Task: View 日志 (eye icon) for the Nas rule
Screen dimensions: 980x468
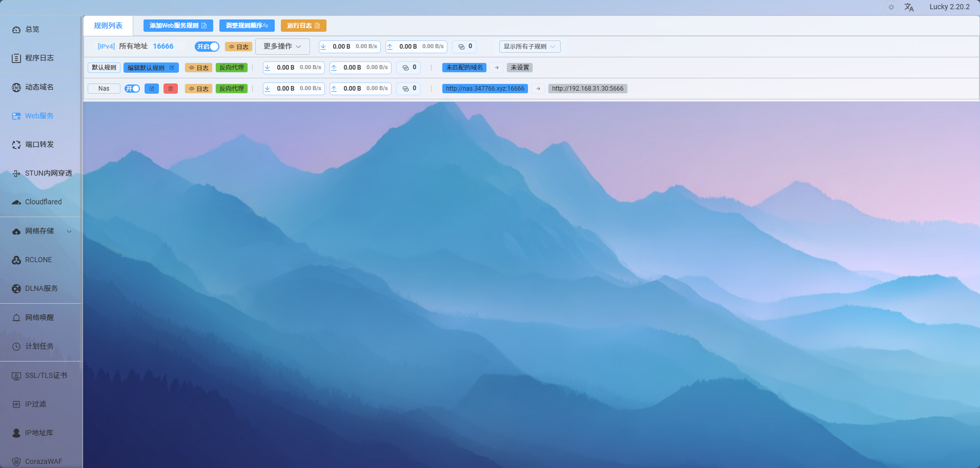Action: click(x=198, y=89)
